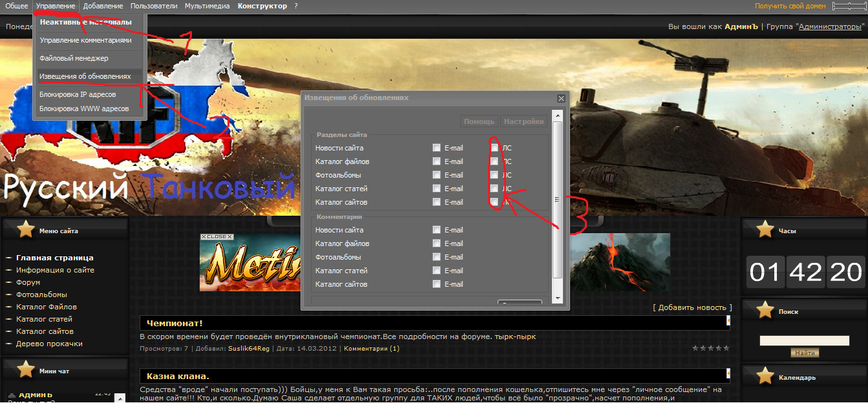Open the Мультимедиа menu
Screen dimensions: 868x403
tap(207, 6)
